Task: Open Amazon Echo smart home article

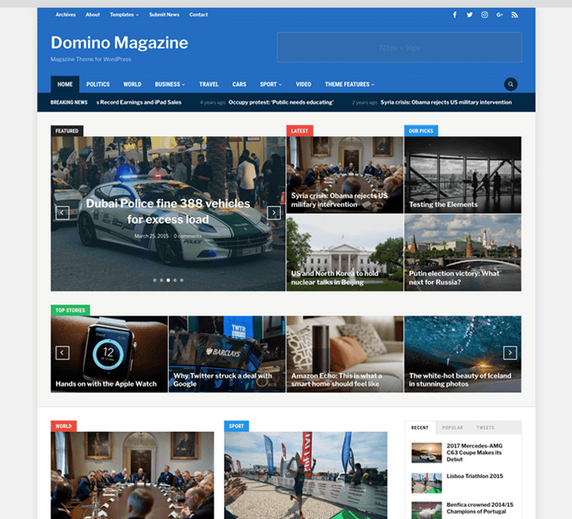Action: [345, 354]
